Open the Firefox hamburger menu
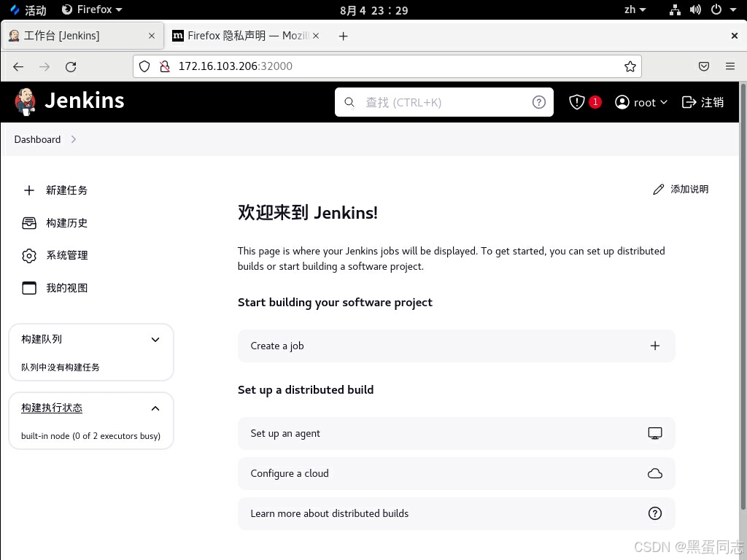 coord(729,66)
